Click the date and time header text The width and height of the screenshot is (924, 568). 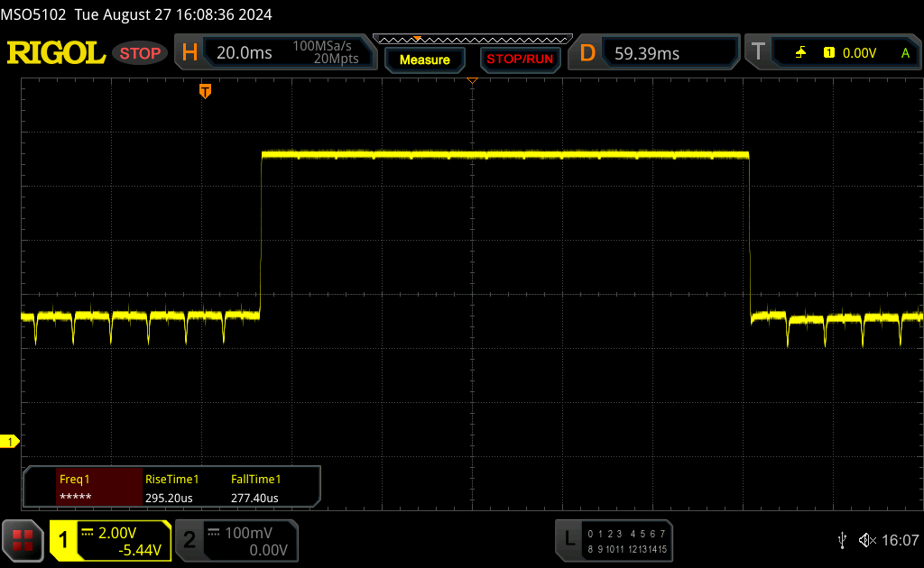(x=173, y=14)
